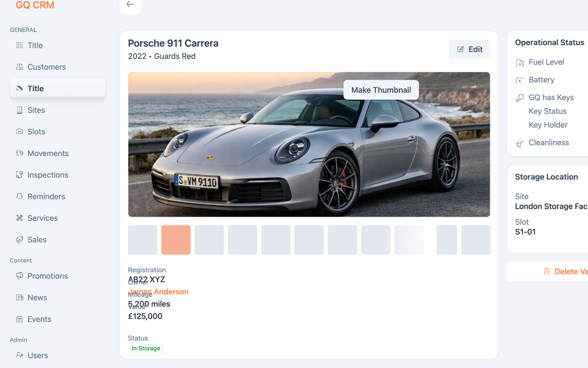Click slot value S1-01
The image size is (588, 368).
coord(526,232)
